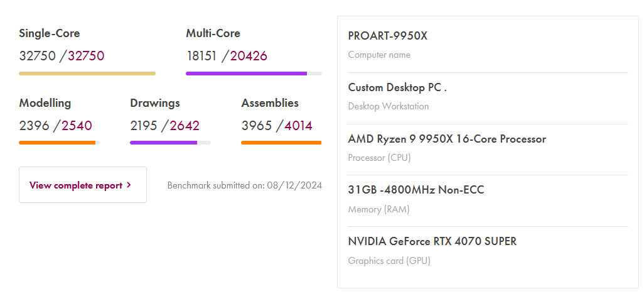Click the 31GB -4800MHz Non-ECC memory entry
644x301 pixels.
416,190
